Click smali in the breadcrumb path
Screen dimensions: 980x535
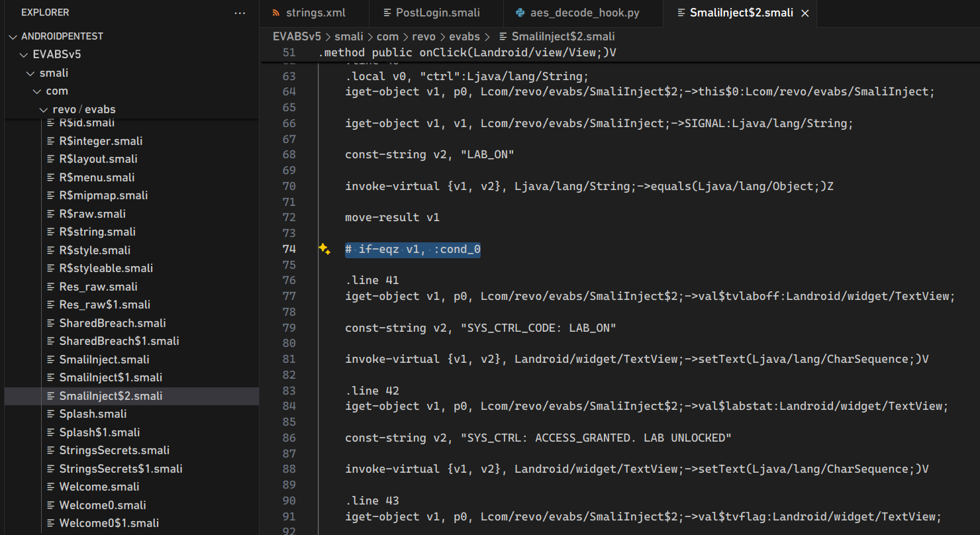(348, 36)
